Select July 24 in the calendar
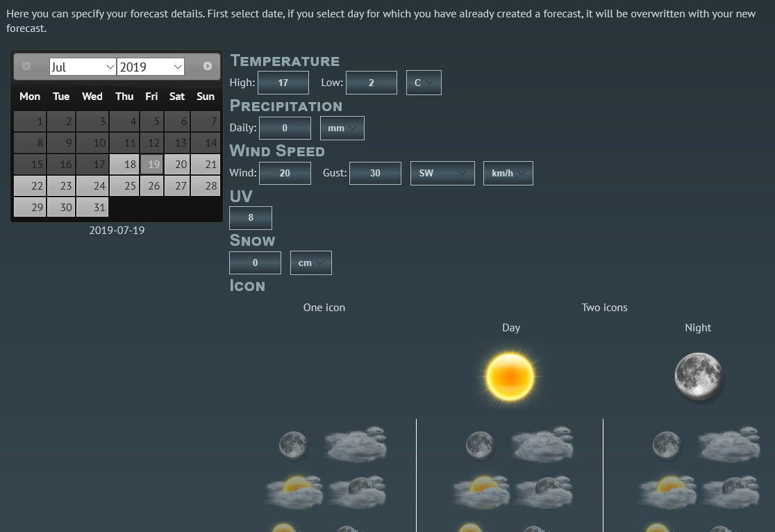Image resolution: width=775 pixels, height=532 pixels. 92,186
